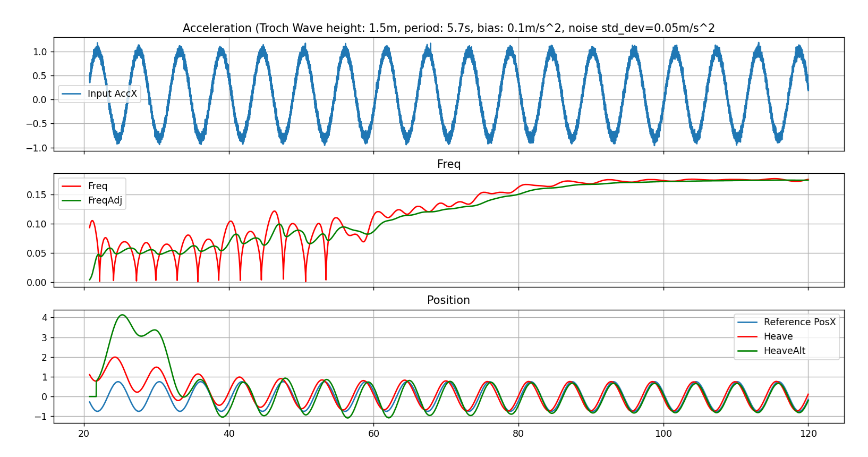Screen dimensions: 868x457
Task: Click x-axis tick label 40
Action: click(229, 434)
